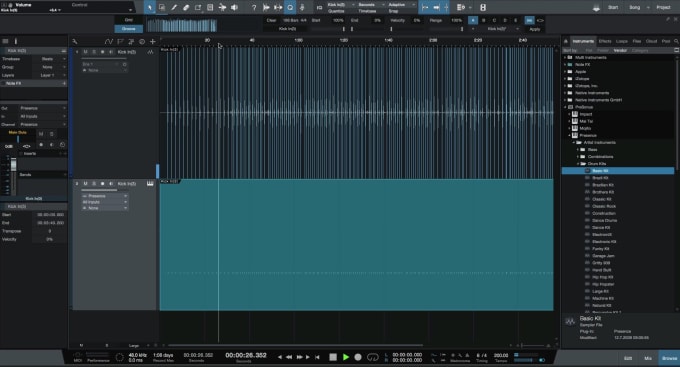Click the Clear groove button
This screenshot has width=680, height=367.
coord(271,20)
